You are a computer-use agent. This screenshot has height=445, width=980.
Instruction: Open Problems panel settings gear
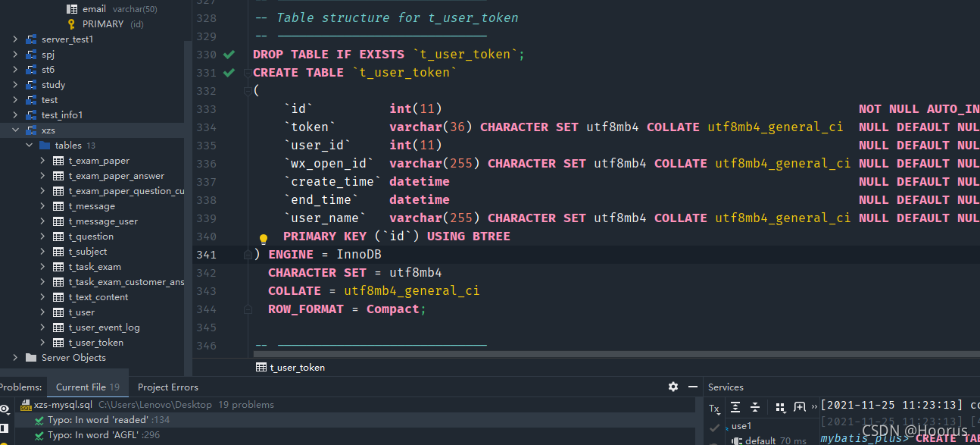pyautogui.click(x=673, y=387)
